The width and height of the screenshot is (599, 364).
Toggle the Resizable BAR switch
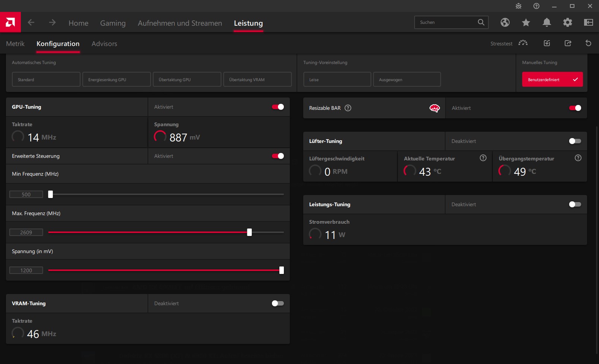point(575,108)
